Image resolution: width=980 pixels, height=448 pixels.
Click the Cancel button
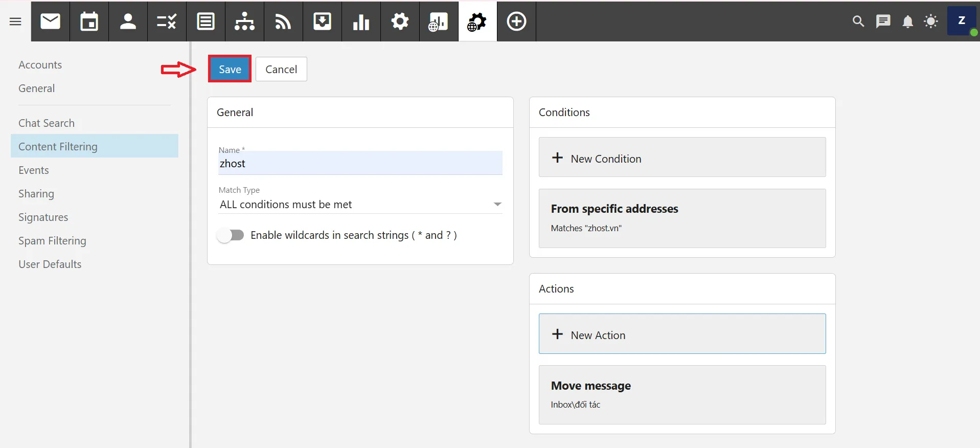[x=281, y=69]
